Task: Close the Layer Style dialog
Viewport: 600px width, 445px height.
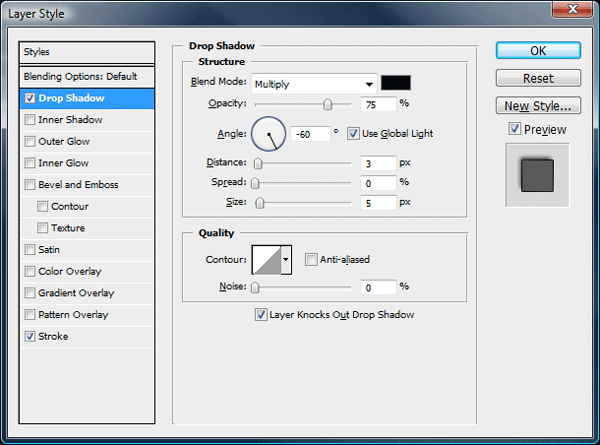Action: coord(572,9)
